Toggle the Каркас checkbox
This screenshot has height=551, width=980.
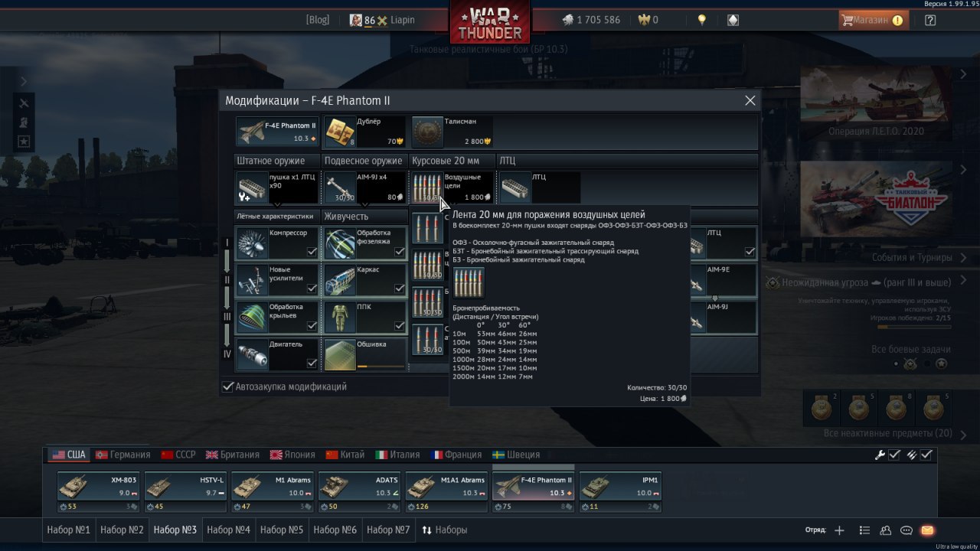click(x=399, y=289)
